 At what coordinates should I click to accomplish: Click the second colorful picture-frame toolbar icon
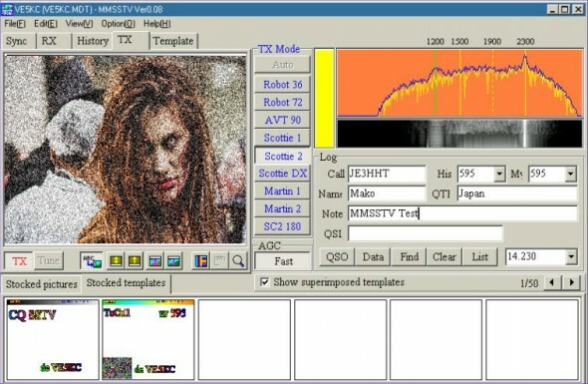[173, 260]
